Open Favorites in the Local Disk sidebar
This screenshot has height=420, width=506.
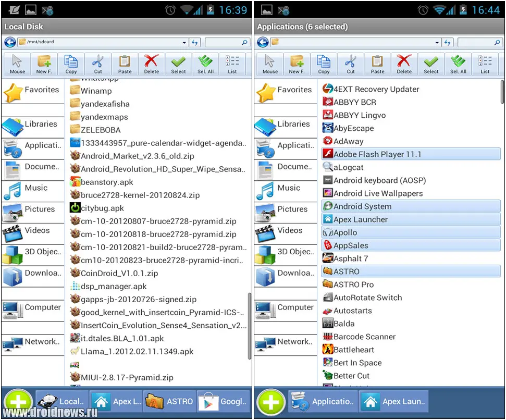click(33, 92)
